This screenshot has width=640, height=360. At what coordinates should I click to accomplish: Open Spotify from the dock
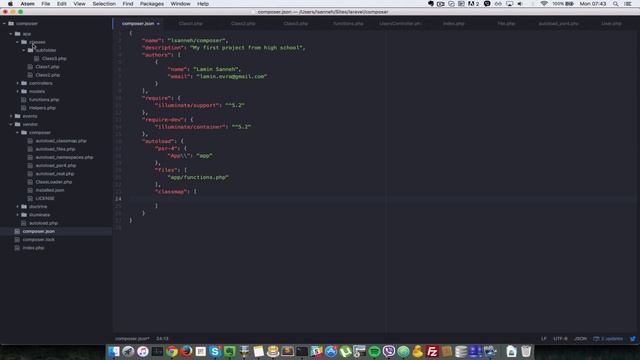pyautogui.click(x=374, y=351)
